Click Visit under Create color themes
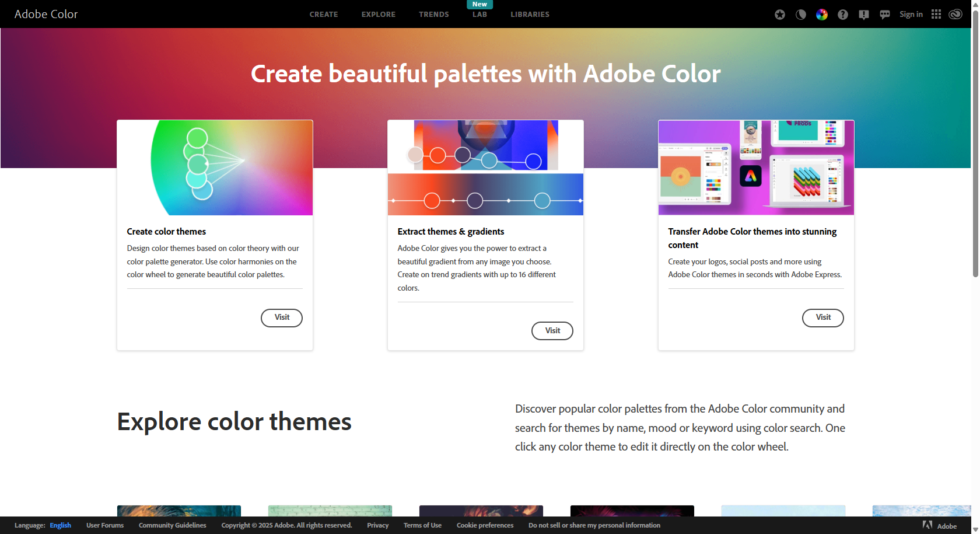The height and width of the screenshot is (534, 980). (282, 317)
